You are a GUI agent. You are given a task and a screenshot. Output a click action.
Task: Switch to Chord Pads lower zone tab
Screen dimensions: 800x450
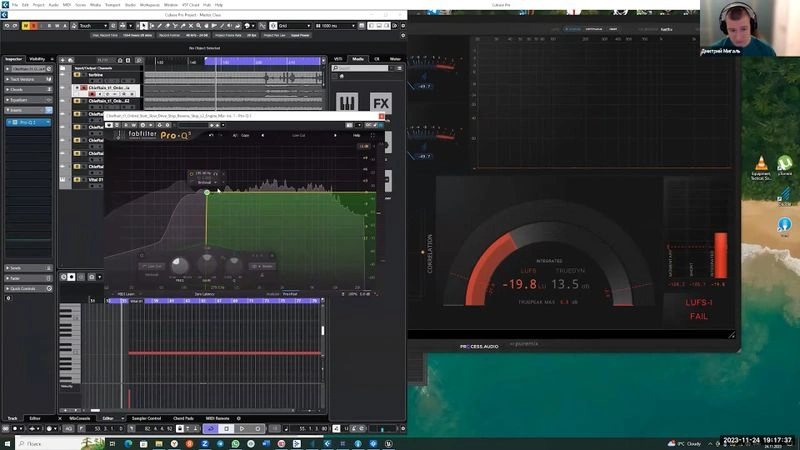(x=183, y=418)
